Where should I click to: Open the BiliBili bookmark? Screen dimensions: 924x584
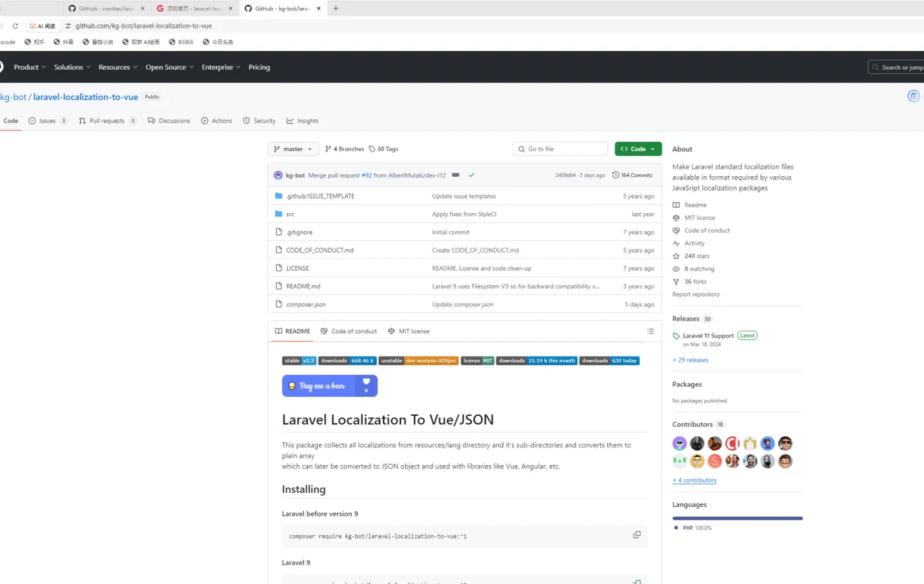pos(181,42)
